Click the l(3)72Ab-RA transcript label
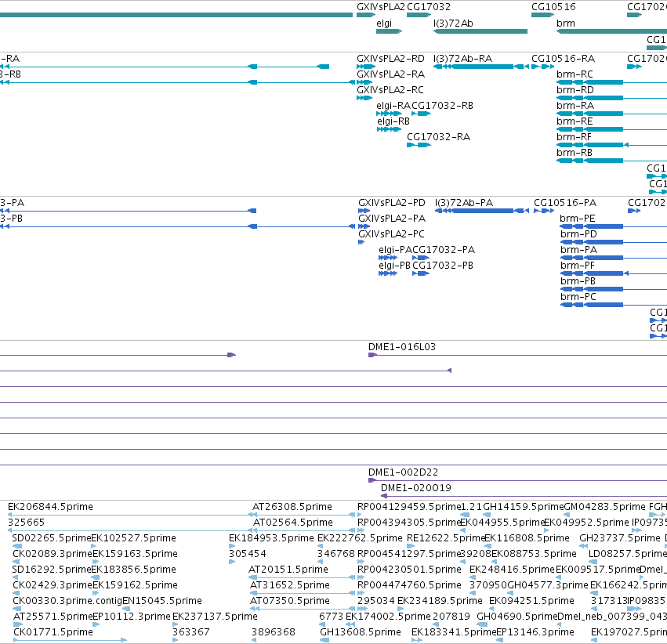 (x=462, y=59)
